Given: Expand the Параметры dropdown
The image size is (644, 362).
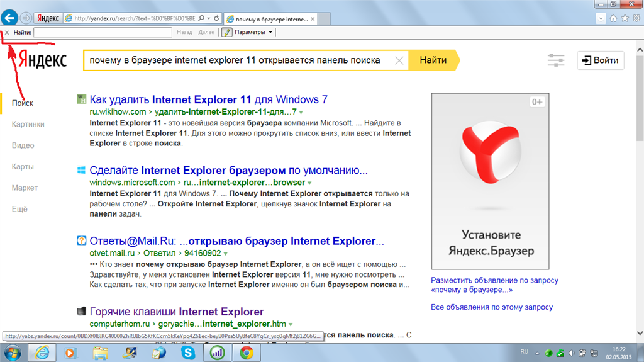Looking at the screenshot, I should pyautogui.click(x=253, y=32).
